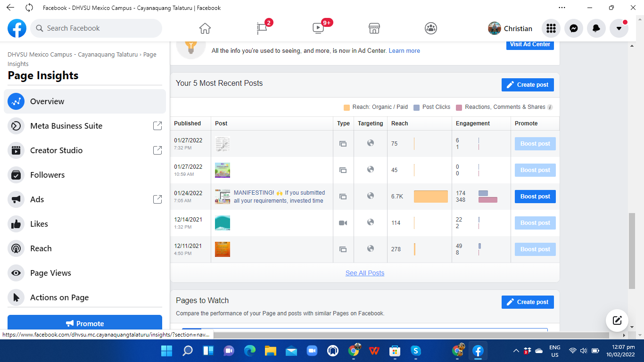Screen dimensions: 644x362
Task: Go back using the browser back arrow
Action: [x=10, y=8]
